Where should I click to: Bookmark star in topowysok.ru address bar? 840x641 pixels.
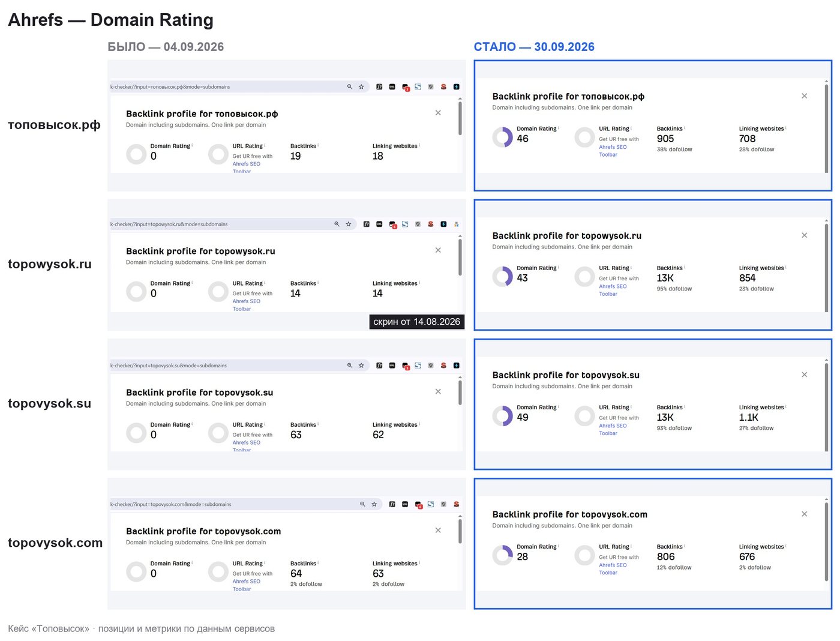click(x=349, y=224)
